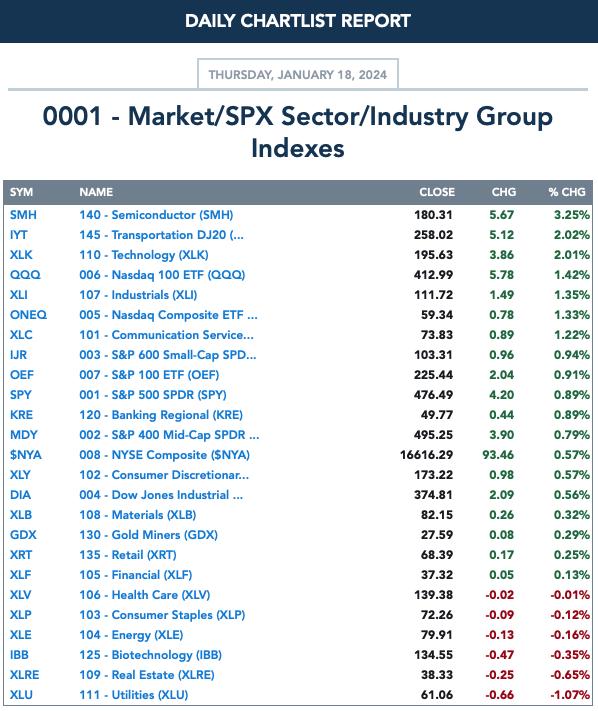
Task: Open 107 - Industrials (XLI) chart
Action: (x=138, y=295)
